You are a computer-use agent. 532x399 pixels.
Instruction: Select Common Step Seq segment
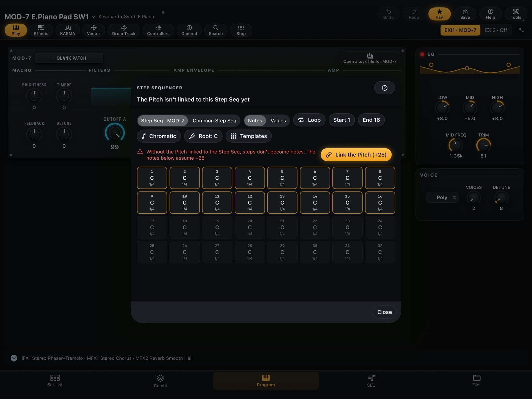click(214, 120)
